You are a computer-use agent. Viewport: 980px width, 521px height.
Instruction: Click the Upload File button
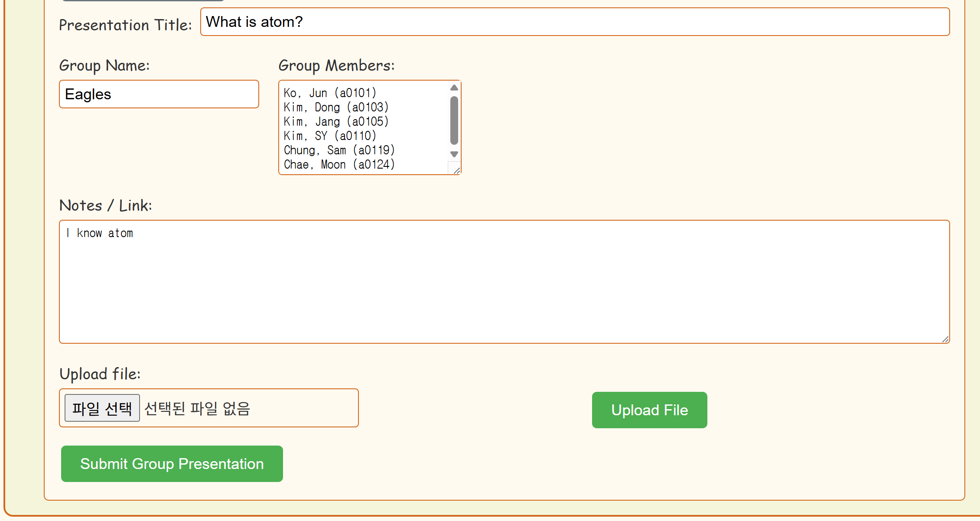[649, 410]
